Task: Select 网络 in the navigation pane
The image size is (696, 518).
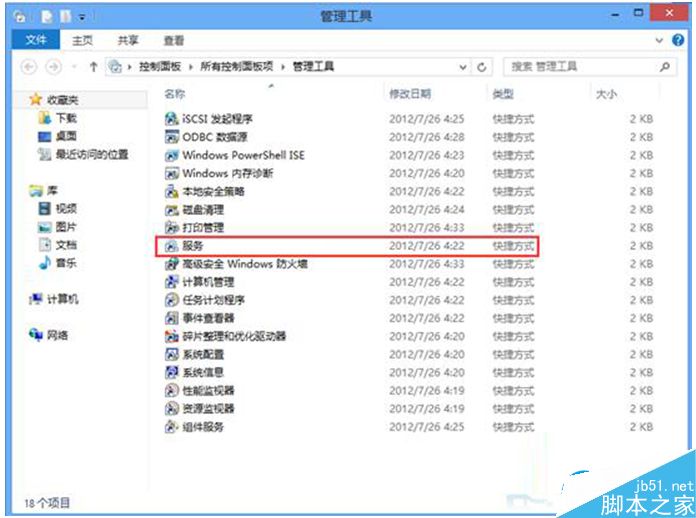Action: pyautogui.click(x=58, y=335)
